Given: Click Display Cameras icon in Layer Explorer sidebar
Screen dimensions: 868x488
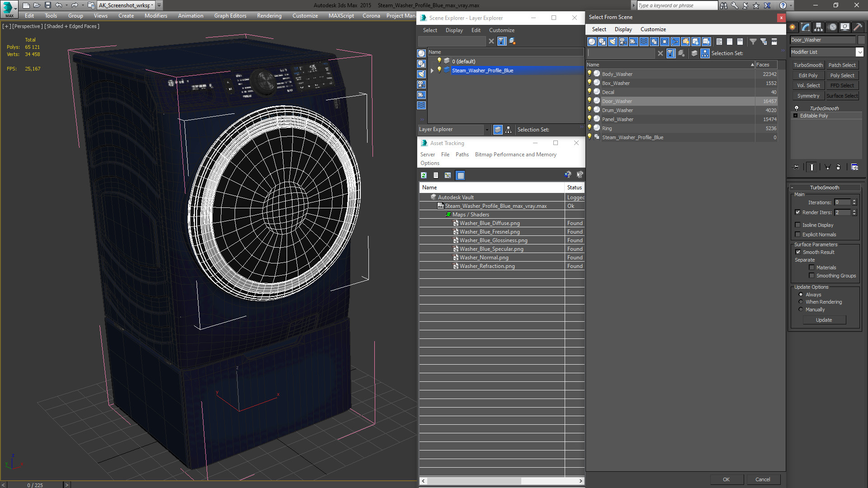Looking at the screenshot, I should pyautogui.click(x=421, y=84).
